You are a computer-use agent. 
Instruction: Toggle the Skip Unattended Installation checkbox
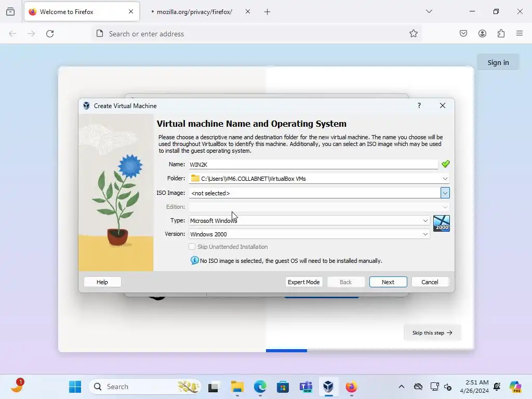point(192,247)
